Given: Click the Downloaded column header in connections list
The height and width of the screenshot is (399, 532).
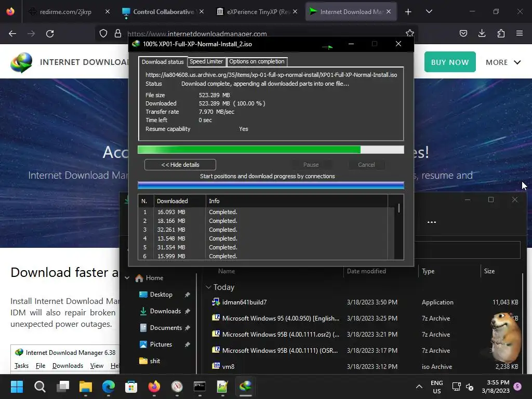Looking at the screenshot, I should pos(180,201).
